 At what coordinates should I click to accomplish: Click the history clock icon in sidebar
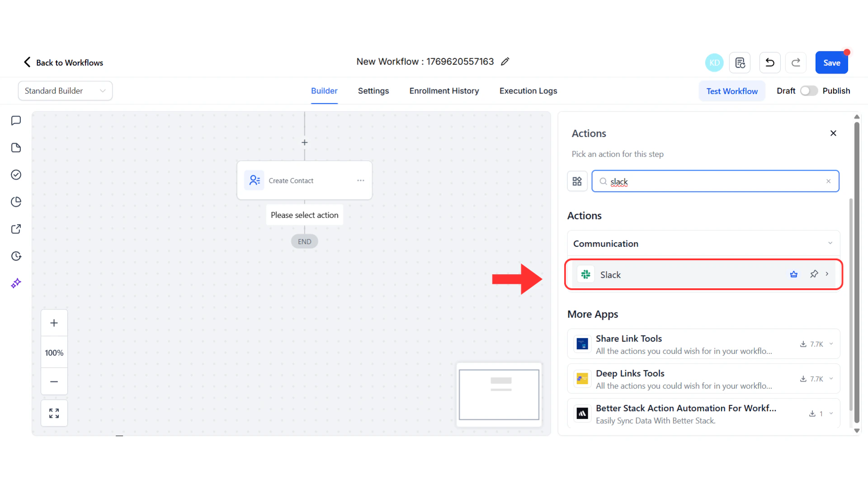click(16, 256)
